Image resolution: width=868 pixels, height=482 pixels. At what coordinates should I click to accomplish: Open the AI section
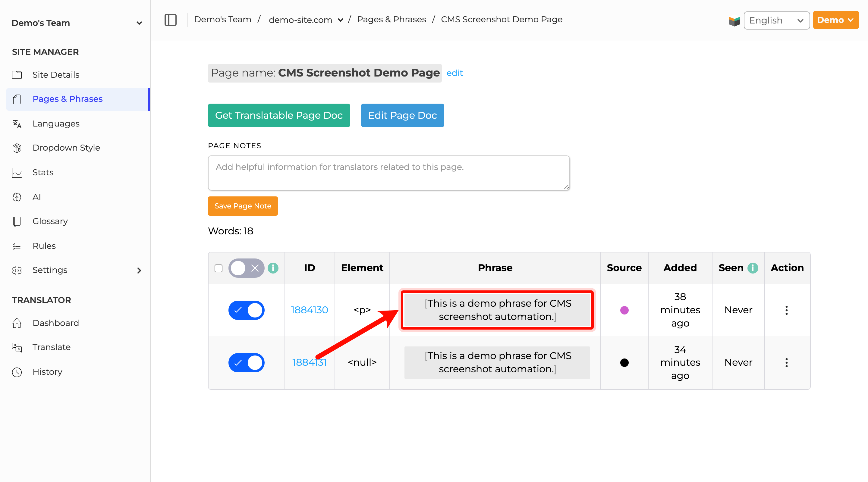point(37,197)
